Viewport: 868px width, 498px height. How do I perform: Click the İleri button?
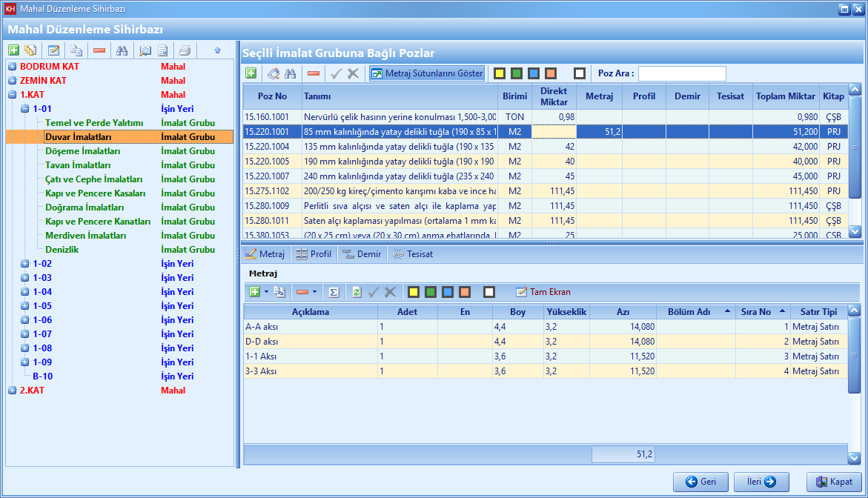point(761,482)
